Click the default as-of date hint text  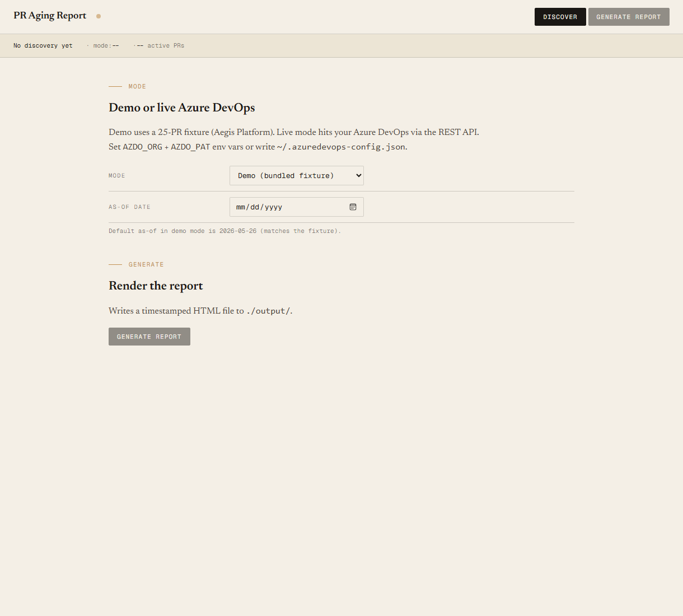(x=224, y=231)
